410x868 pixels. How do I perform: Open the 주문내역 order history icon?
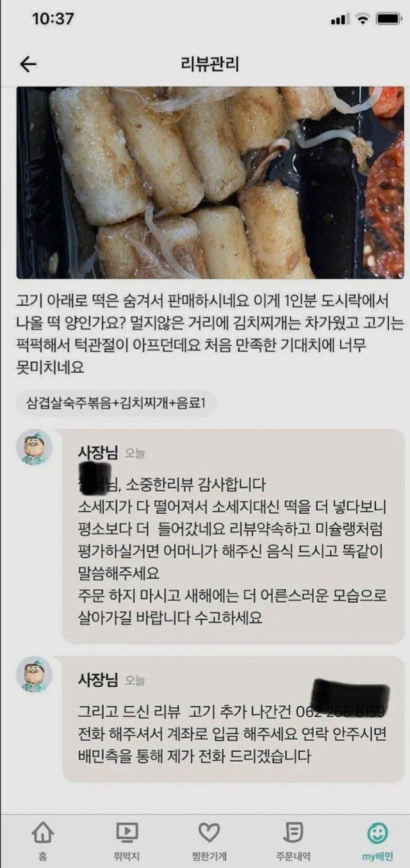pos(293,833)
